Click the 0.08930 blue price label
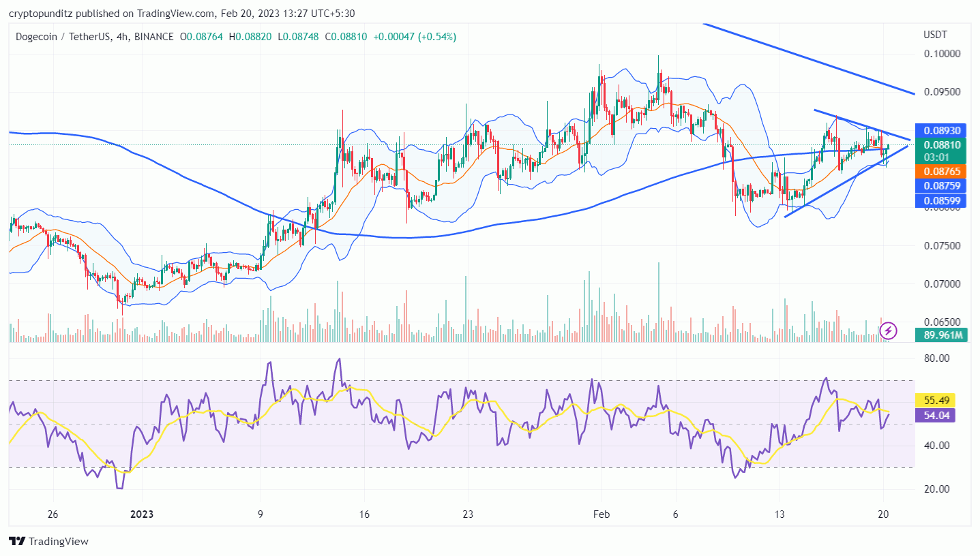980x556 pixels. (942, 130)
